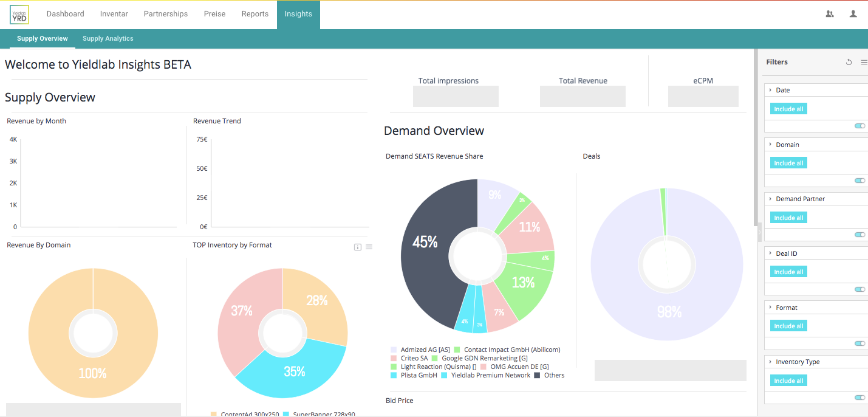The width and height of the screenshot is (868, 417).
Task: Switch to Supply Analytics sub-tab
Action: [x=108, y=38]
